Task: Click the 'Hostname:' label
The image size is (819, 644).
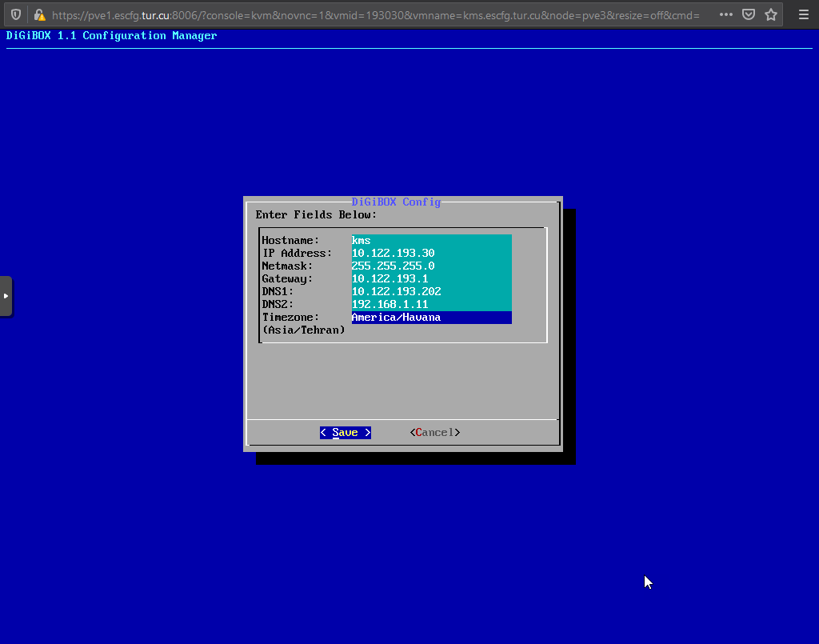Action: [290, 240]
